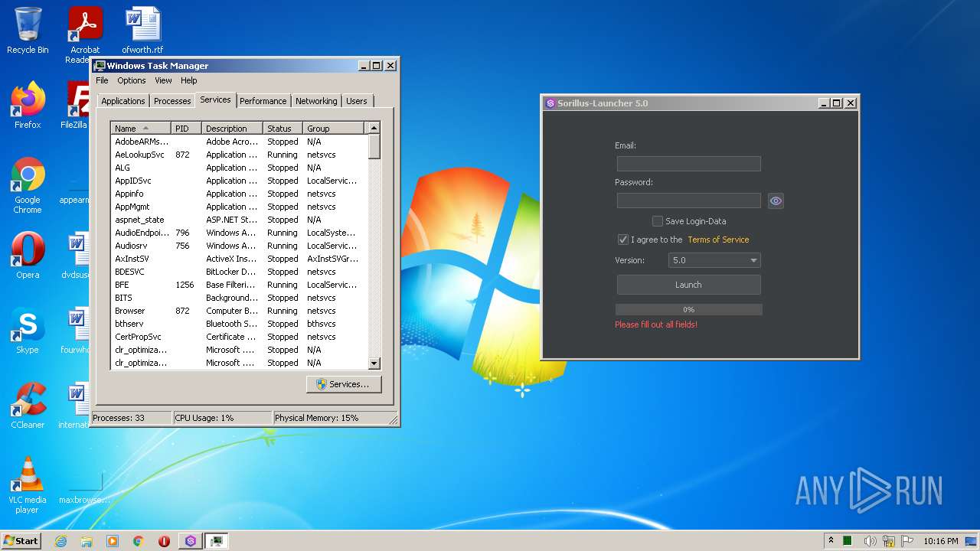Enable the Save Login-Data checkbox

tap(657, 221)
